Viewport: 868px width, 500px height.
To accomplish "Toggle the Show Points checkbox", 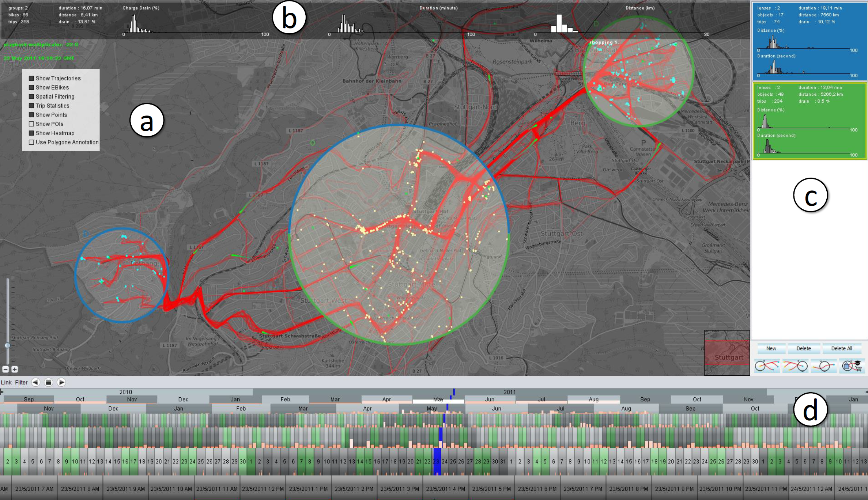I will [x=31, y=115].
